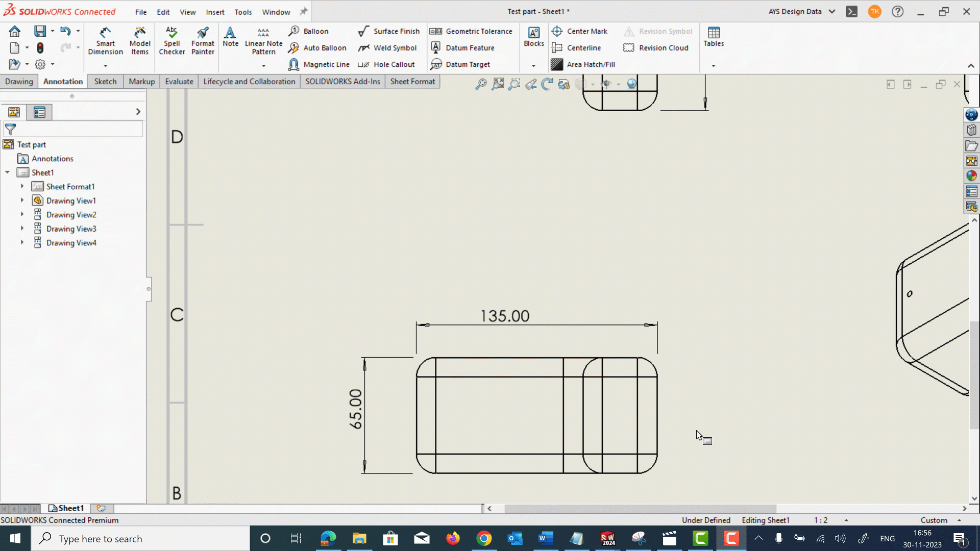Save the drawing with Save icon
The height and width of the screenshot is (551, 980).
40,32
